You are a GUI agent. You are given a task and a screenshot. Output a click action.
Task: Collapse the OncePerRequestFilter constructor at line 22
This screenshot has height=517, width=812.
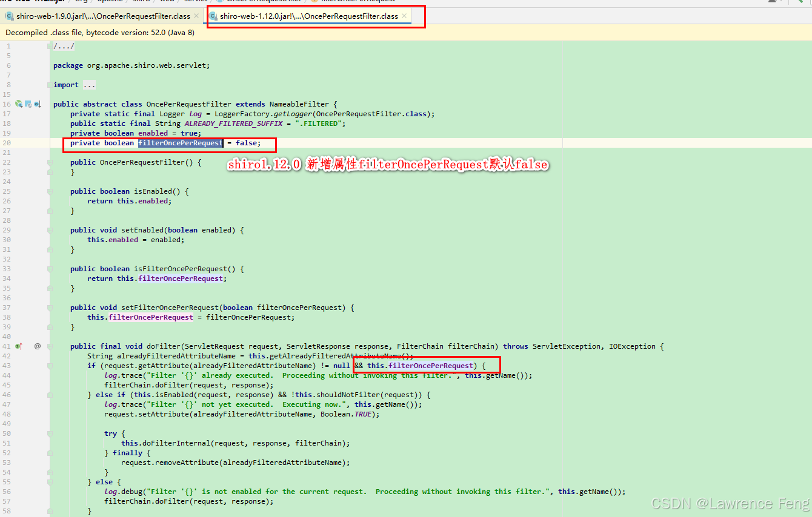point(50,162)
